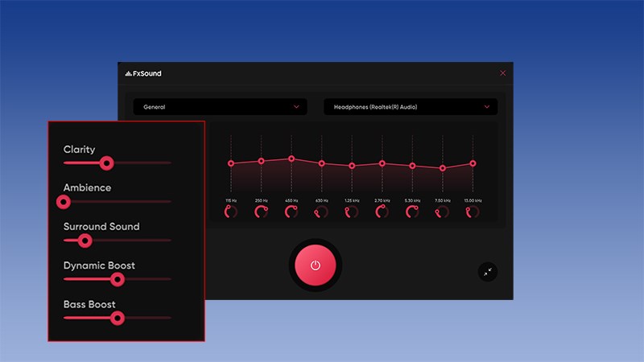Viewport: 644px width, 362px height.
Task: Click the 5.30 kHz EQ gain point
Action: tap(412, 166)
